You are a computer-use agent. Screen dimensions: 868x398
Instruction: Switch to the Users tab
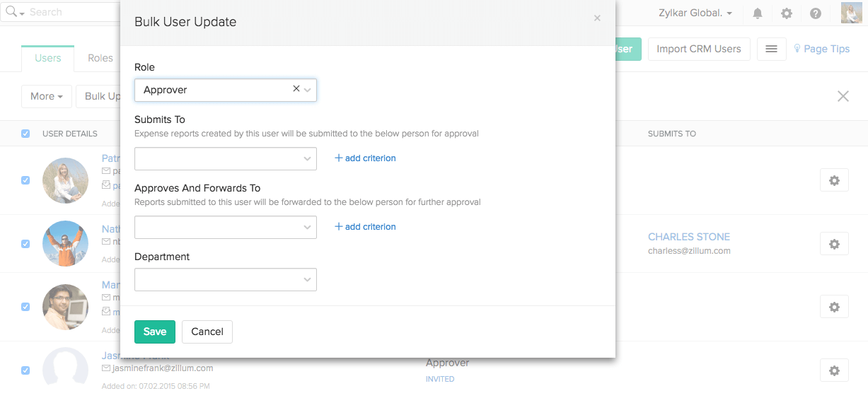click(48, 58)
